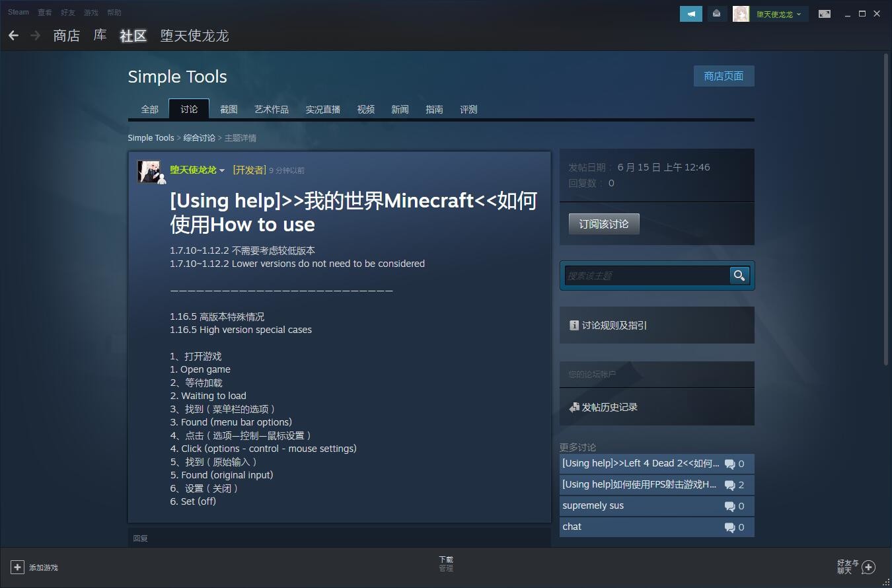Click reply bubble icon on Left 4 Dead 2 thread
The height and width of the screenshot is (588, 892).
pos(729,464)
